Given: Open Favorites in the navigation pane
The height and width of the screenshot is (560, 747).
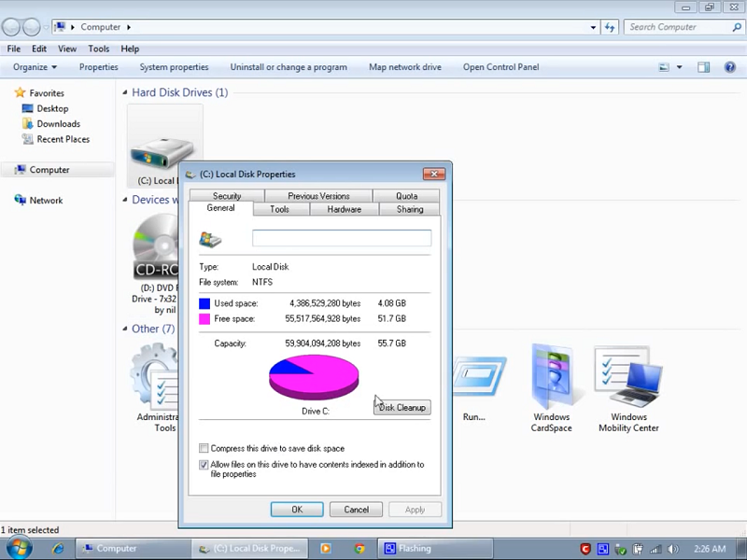Looking at the screenshot, I should 46,92.
